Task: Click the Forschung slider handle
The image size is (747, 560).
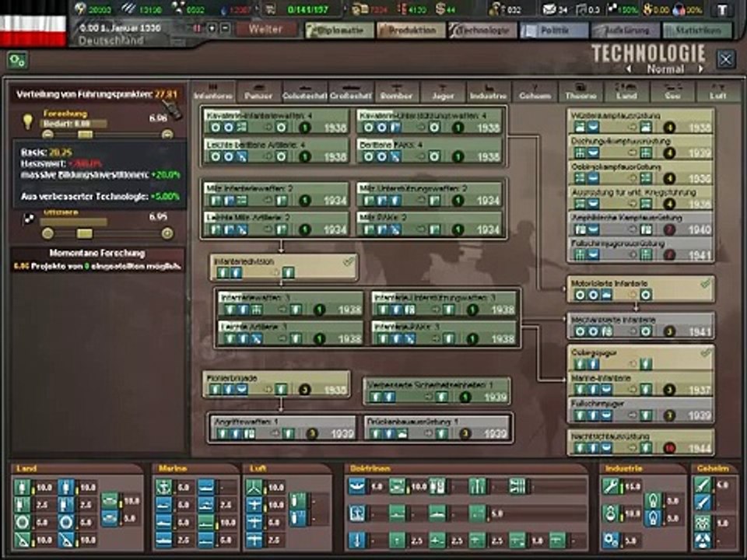Action: tap(85, 135)
